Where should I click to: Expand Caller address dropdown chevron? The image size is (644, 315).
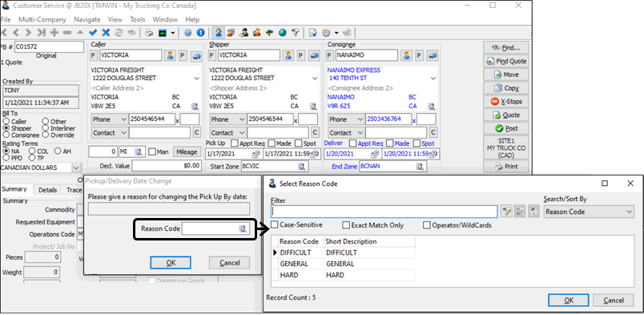coord(196,78)
